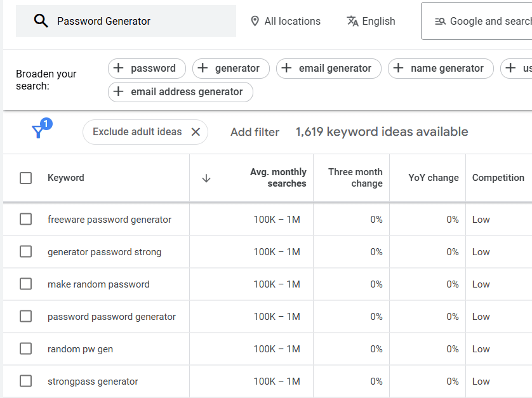Click plus icon on email generator chip
The height and width of the screenshot is (398, 532).
(286, 68)
